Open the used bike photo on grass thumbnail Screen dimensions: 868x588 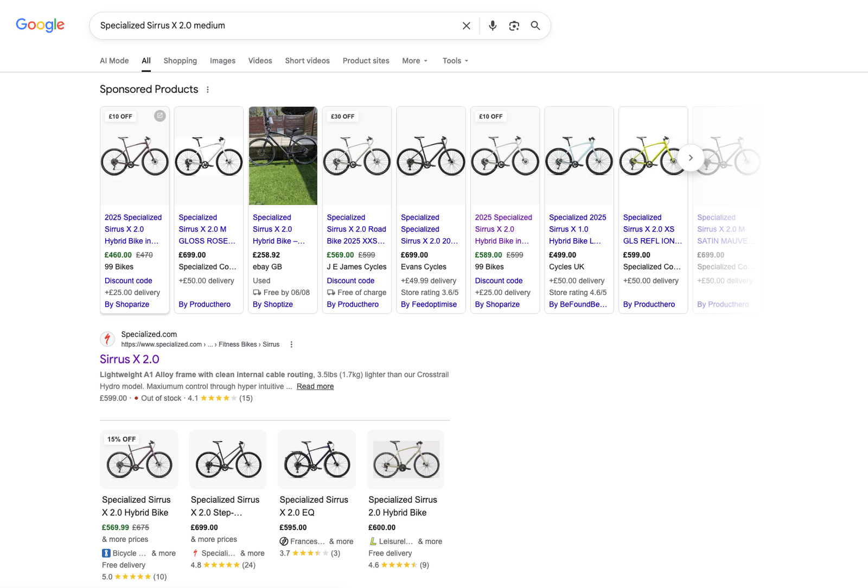pyautogui.click(x=283, y=156)
